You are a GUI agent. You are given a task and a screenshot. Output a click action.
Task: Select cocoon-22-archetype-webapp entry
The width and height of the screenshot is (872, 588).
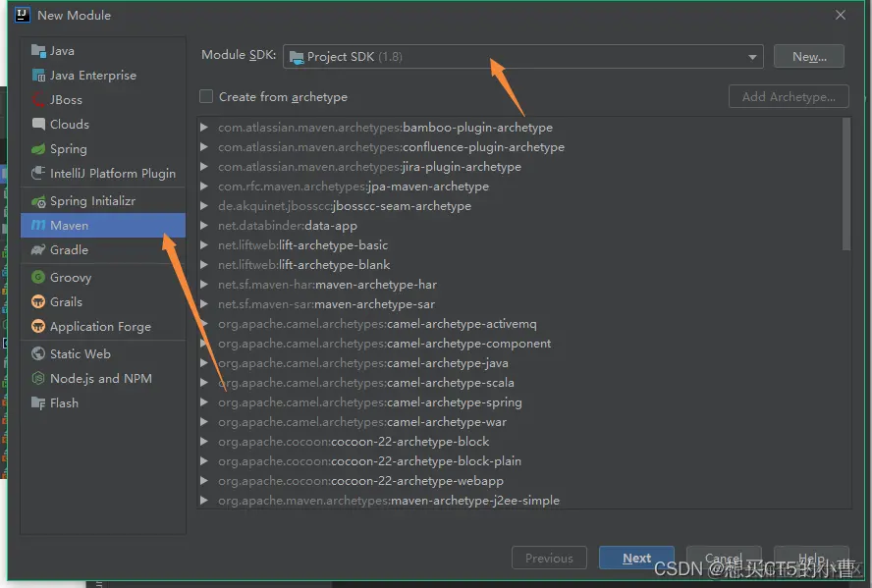coord(360,481)
